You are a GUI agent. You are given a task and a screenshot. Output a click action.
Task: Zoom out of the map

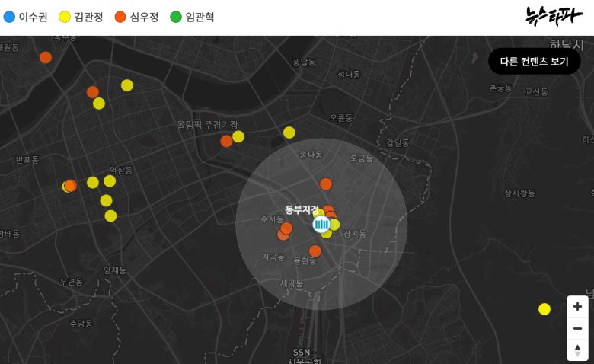click(577, 328)
